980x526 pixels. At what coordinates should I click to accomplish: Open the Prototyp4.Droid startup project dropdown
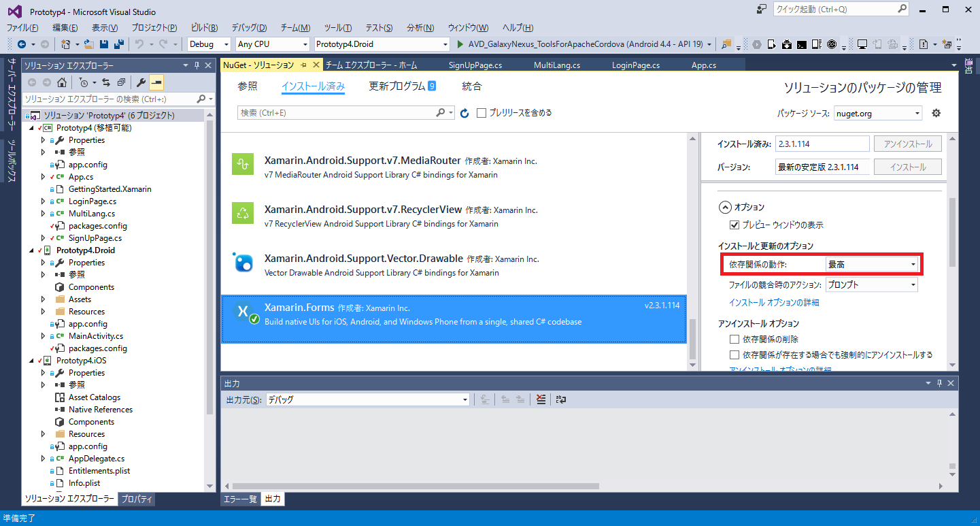(382, 44)
